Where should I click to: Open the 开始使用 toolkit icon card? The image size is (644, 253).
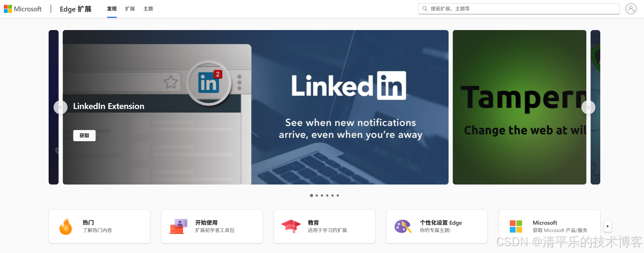click(x=178, y=226)
